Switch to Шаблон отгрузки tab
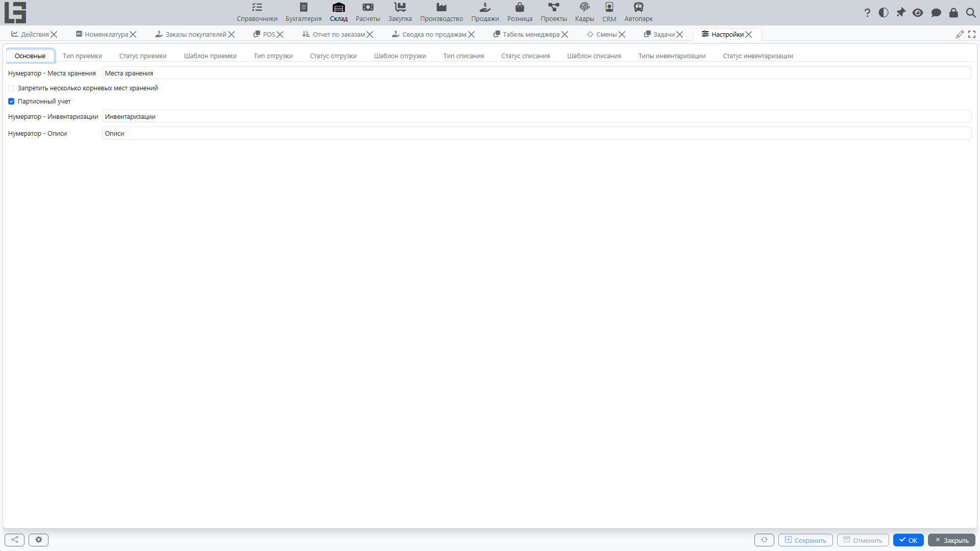Screen dimensions: 980x551 tap(400, 56)
